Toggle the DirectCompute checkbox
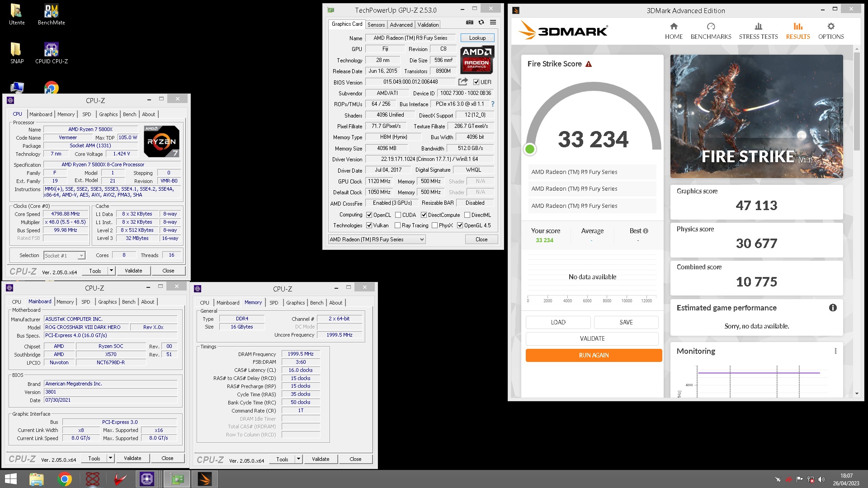868x488 pixels. tap(424, 215)
